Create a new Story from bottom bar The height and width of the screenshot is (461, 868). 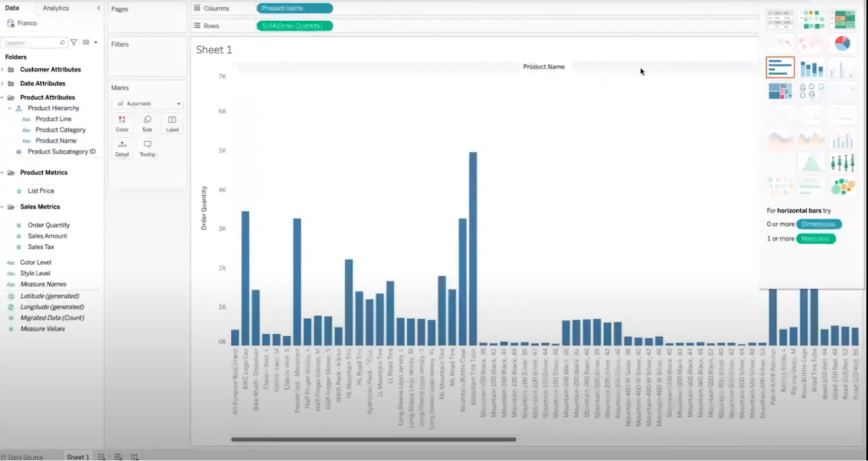pos(134,456)
